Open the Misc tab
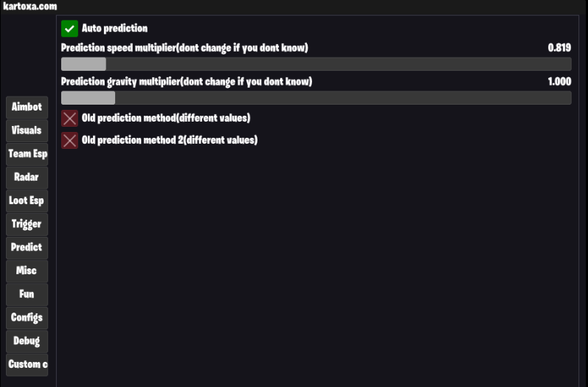The height and width of the screenshot is (387, 588). pos(27,271)
